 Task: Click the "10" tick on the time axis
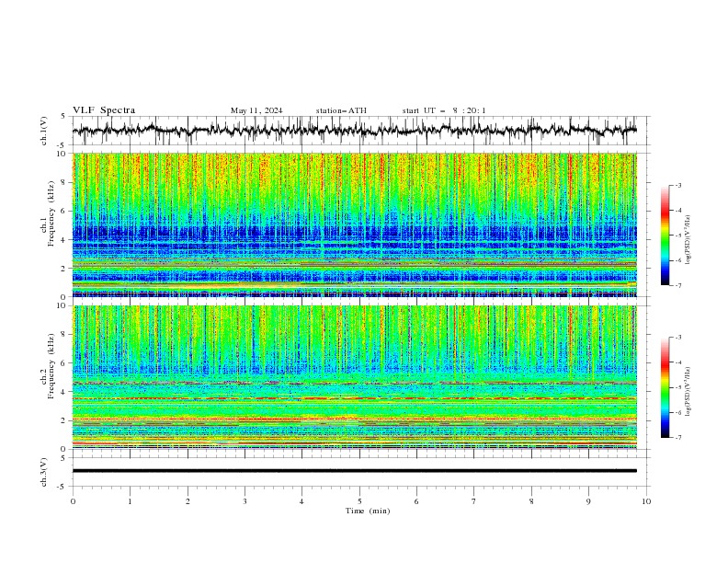coord(646,501)
